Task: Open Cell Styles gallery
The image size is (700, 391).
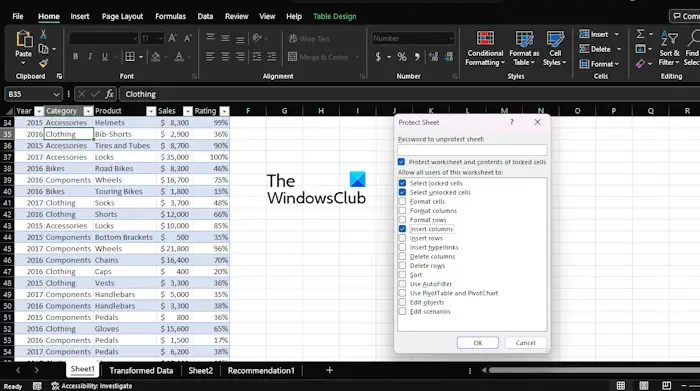Action: [x=554, y=48]
